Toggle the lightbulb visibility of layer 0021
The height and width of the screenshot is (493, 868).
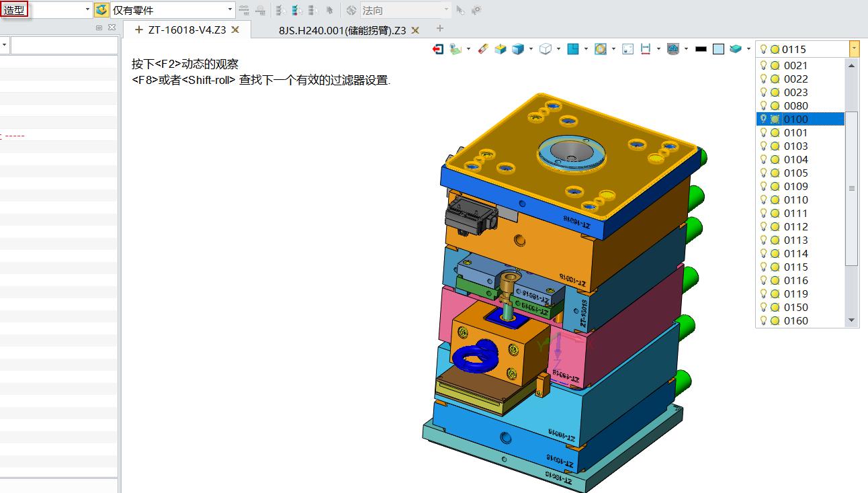pos(764,65)
